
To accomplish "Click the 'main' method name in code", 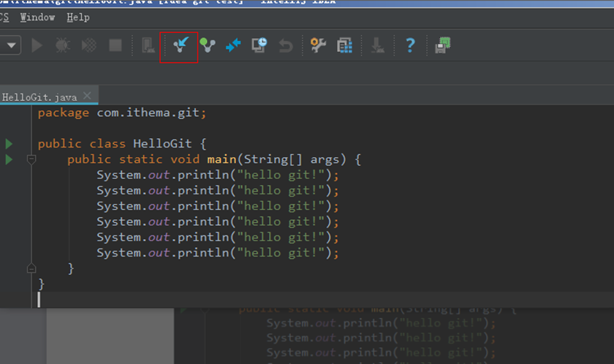I will [221, 159].
